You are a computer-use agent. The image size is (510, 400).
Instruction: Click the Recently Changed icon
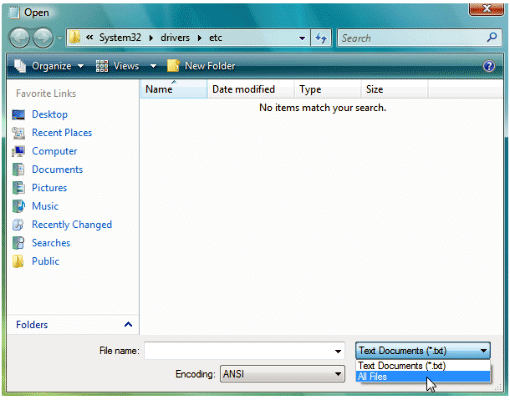[18, 225]
